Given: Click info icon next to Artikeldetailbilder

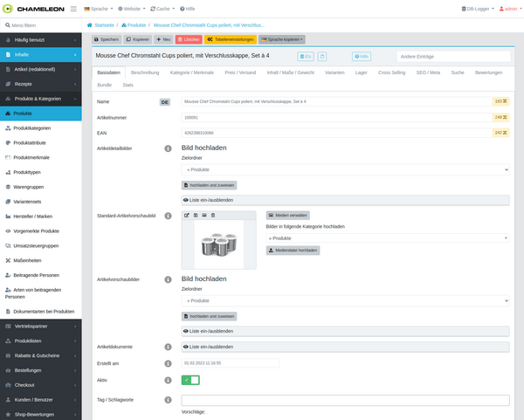Looking at the screenshot, I should 167,148.
